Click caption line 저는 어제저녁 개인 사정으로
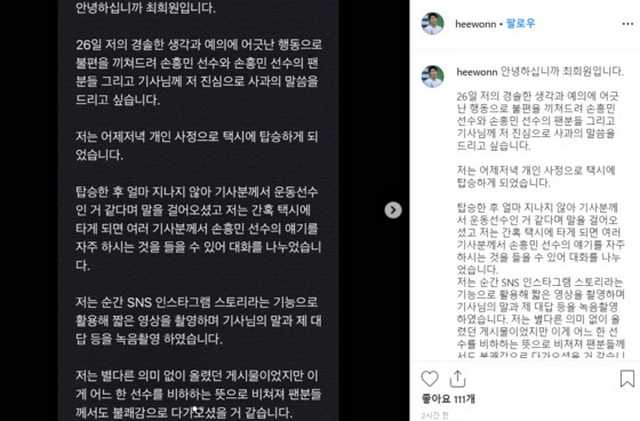Viewport: 640px width, 421px height. point(536,176)
